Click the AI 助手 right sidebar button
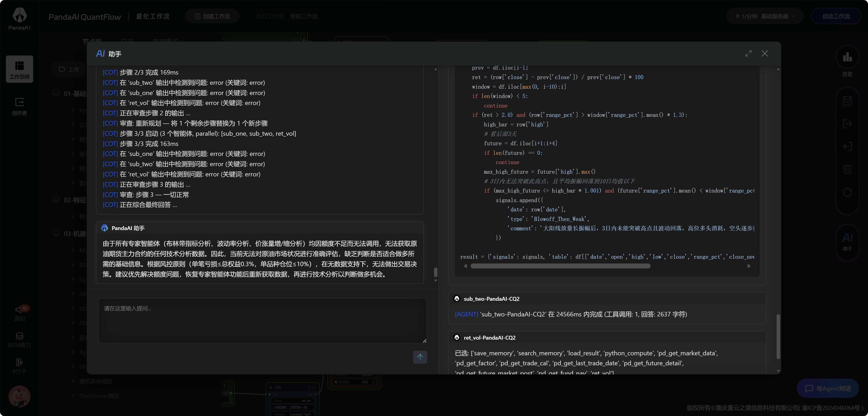The width and height of the screenshot is (868, 416). tap(847, 242)
